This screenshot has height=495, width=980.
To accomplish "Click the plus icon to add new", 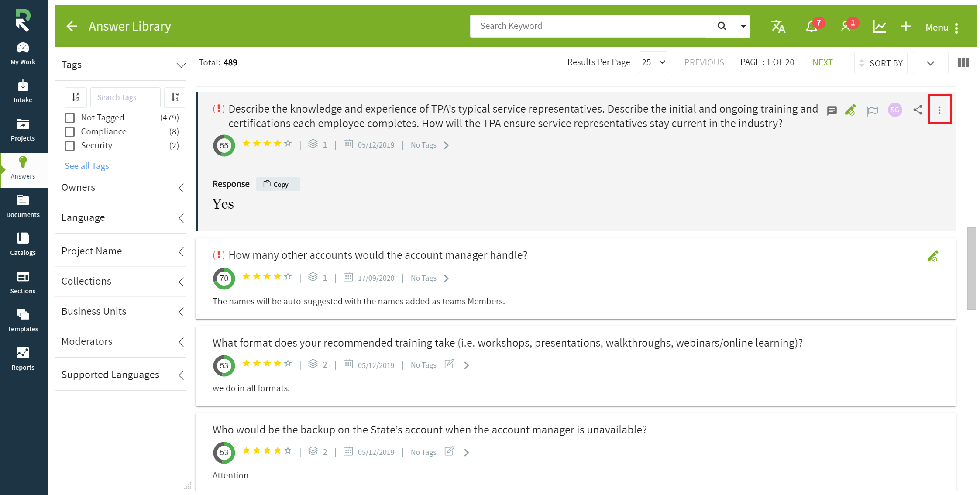I will 906,27.
